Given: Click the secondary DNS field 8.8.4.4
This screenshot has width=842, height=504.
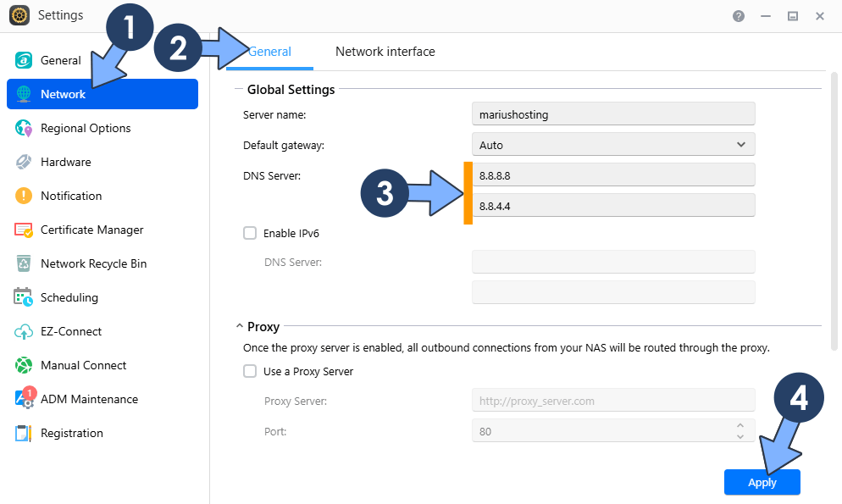Looking at the screenshot, I should coord(613,206).
